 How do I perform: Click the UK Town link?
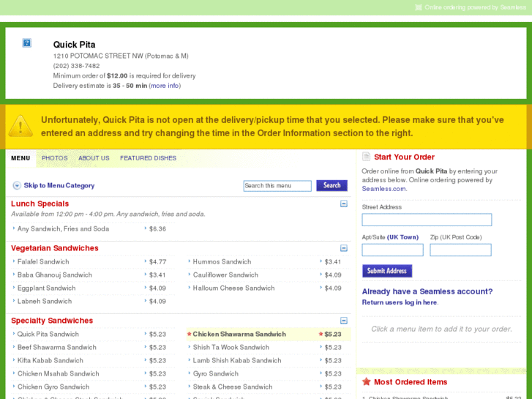[x=402, y=237]
